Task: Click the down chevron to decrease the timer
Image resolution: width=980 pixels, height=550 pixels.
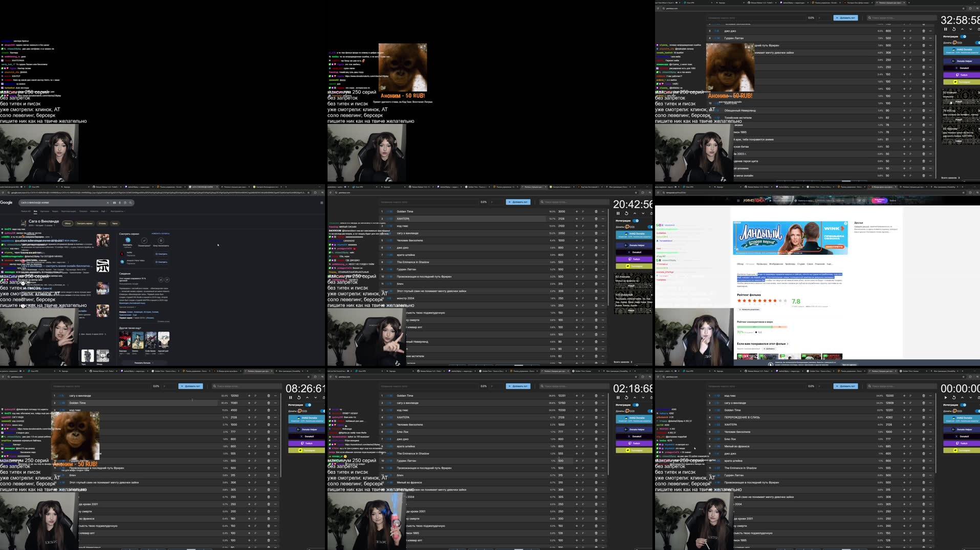Action: [x=643, y=213]
